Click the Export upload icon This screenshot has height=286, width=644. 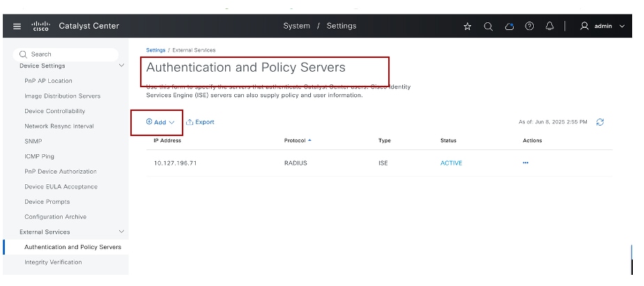point(190,122)
